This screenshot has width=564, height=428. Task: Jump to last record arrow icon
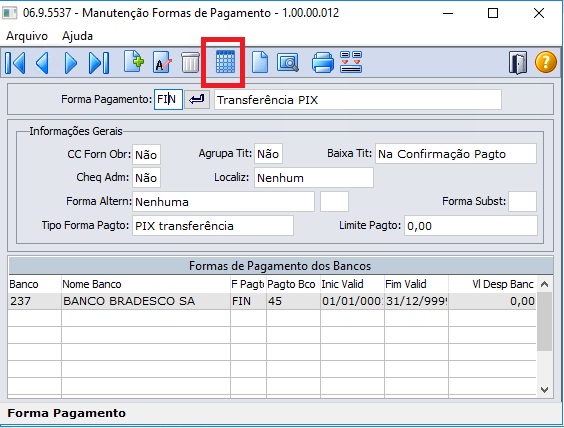coord(99,63)
